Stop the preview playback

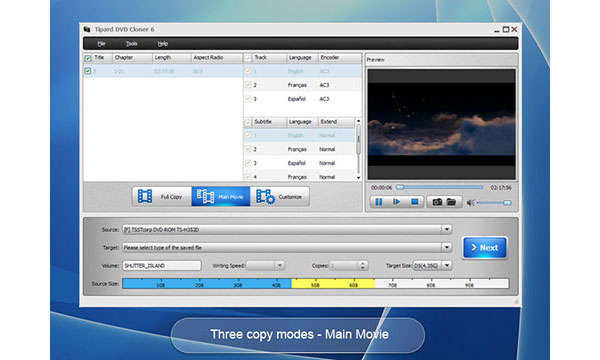coord(414,202)
